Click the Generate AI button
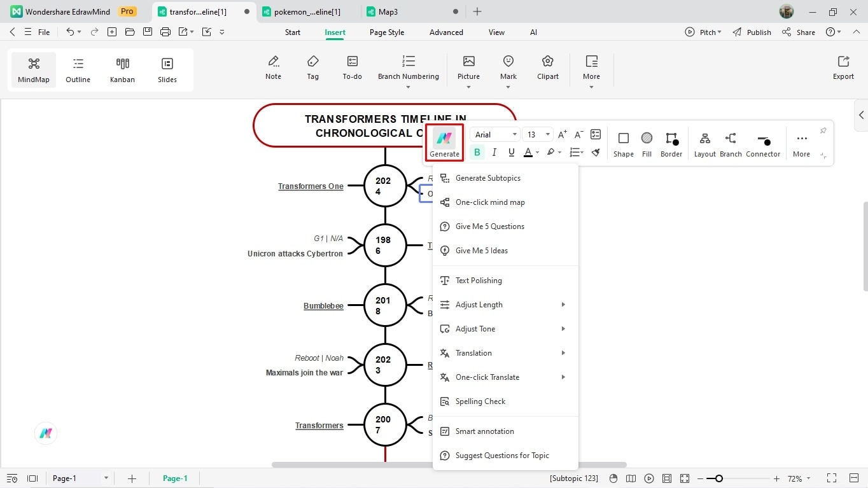 pos(444,143)
